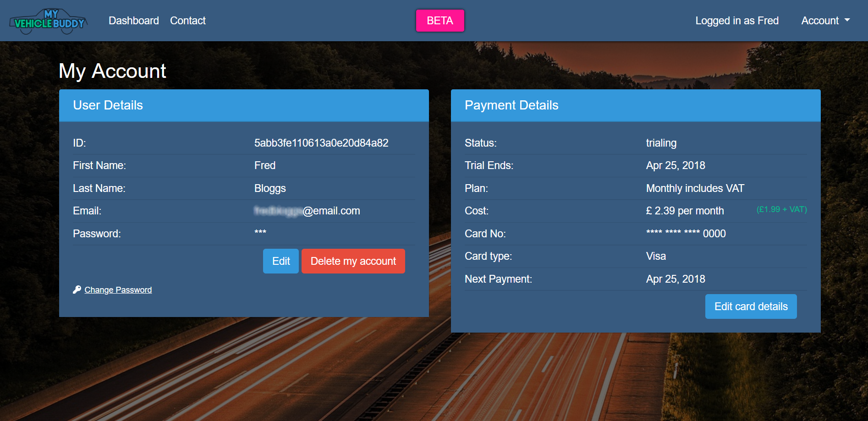The image size is (868, 421).
Task: Click the last name value Bloggs
Action: coord(270,188)
